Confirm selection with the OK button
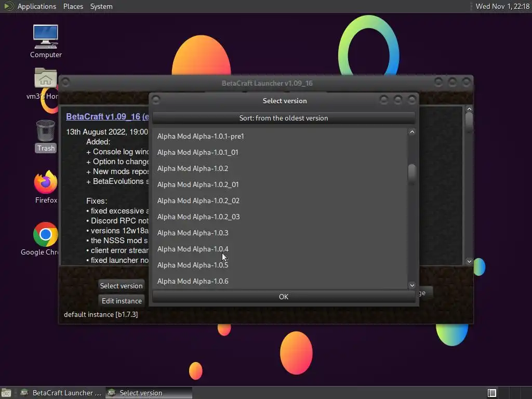The width and height of the screenshot is (532, 399). point(284,297)
